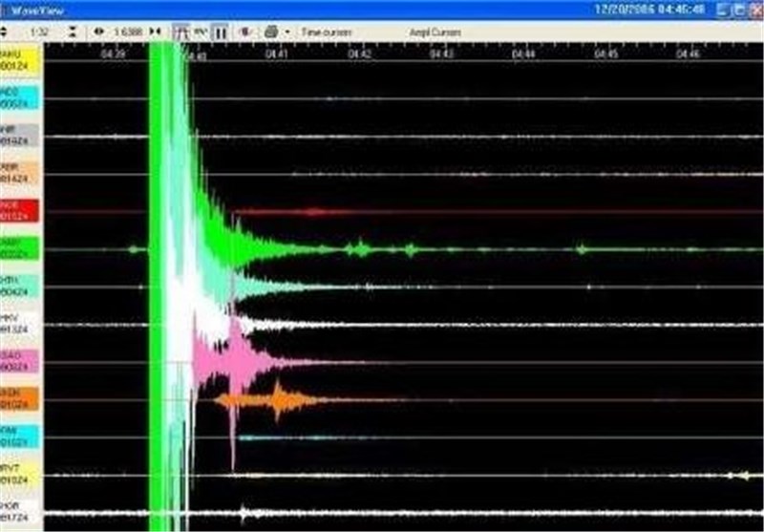Open the dropdown arrow next to the printer
This screenshot has height=532, width=764.
[x=286, y=32]
